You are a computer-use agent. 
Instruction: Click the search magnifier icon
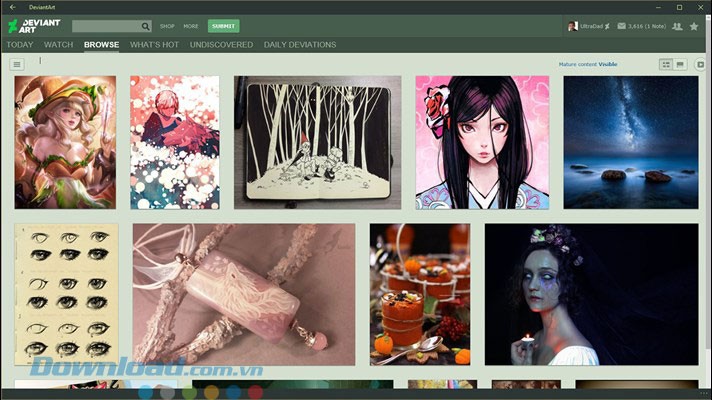click(146, 27)
